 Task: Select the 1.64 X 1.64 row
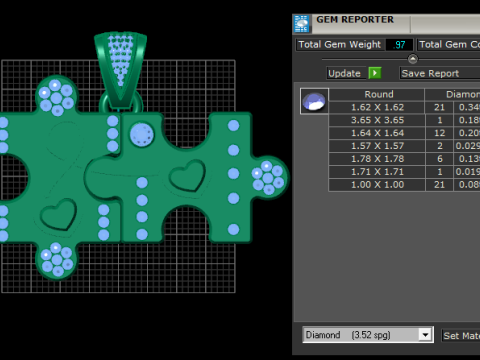[404, 133]
